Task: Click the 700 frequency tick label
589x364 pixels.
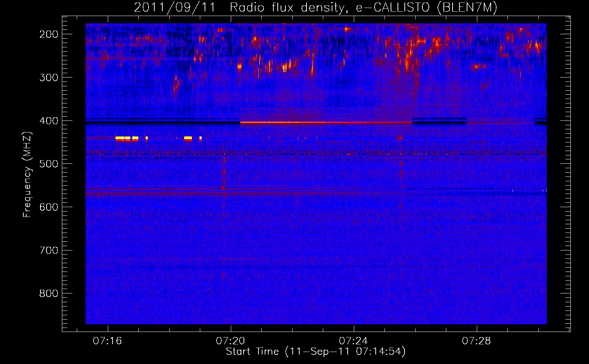Action: (x=49, y=250)
